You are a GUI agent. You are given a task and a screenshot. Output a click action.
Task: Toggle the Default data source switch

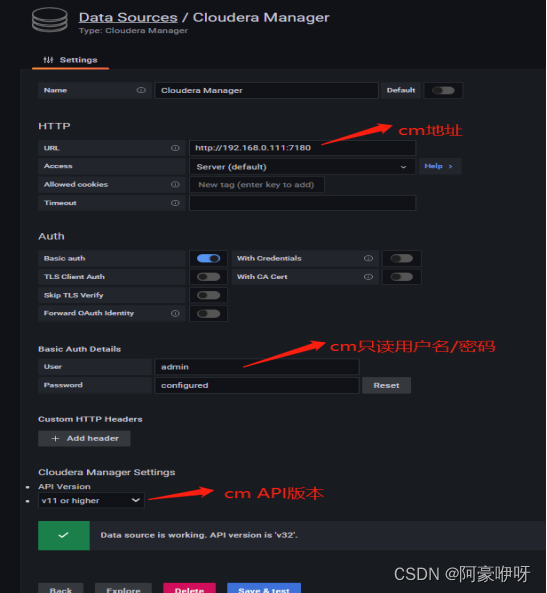[443, 90]
